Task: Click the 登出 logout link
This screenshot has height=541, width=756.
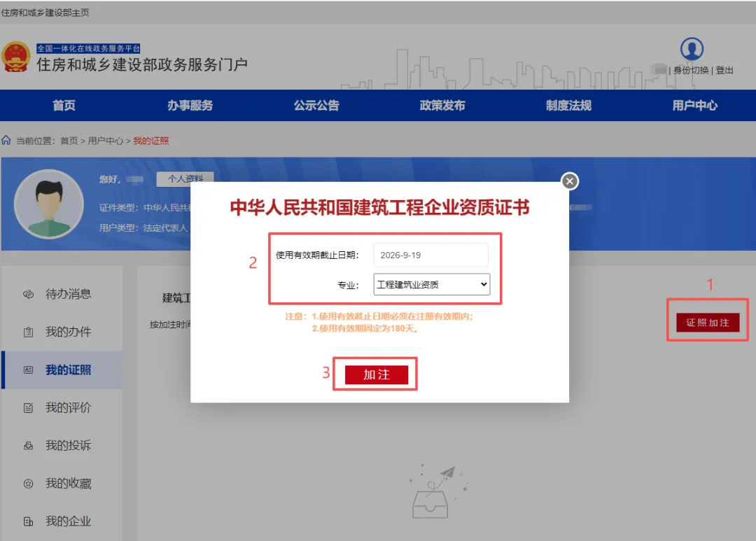Action: (724, 71)
